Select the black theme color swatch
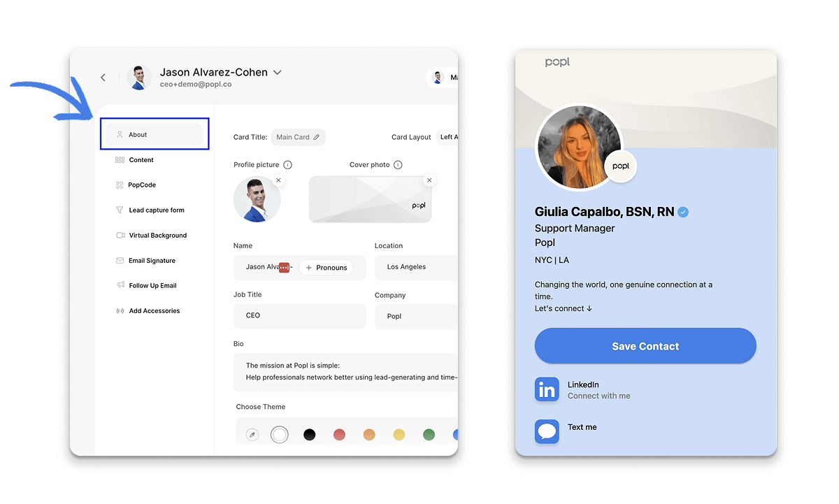Screen dimensions: 839x504 309,435
